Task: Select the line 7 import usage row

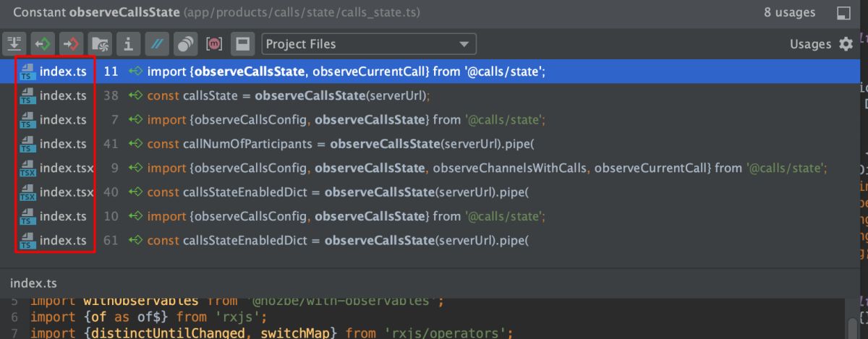Action: (428, 119)
